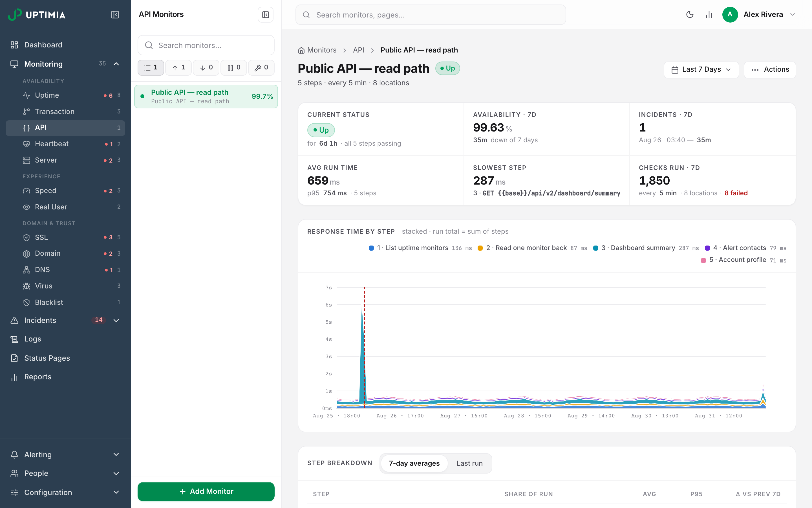
Task: Toggle the Account profile legend entry
Action: (743, 260)
